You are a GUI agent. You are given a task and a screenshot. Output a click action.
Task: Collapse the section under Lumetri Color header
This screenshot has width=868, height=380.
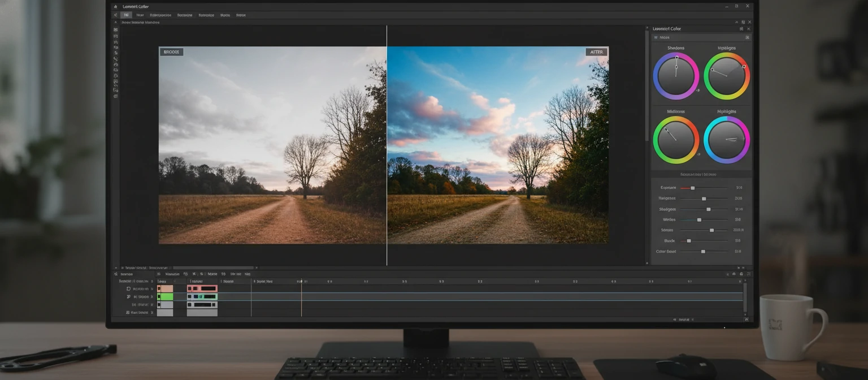[655, 37]
